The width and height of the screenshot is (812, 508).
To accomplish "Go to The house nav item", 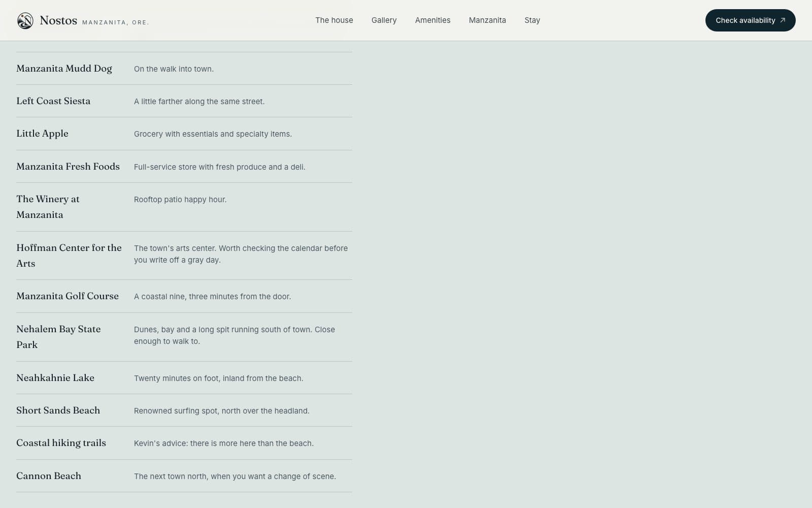I will pyautogui.click(x=334, y=20).
